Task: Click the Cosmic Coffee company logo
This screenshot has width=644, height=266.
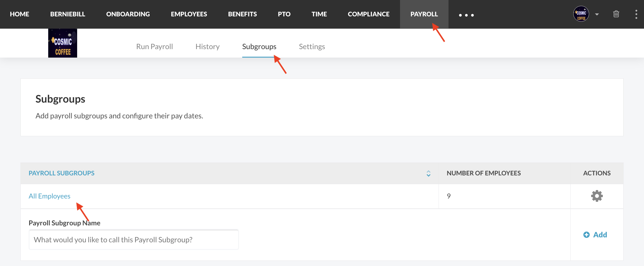Action: 63,43
